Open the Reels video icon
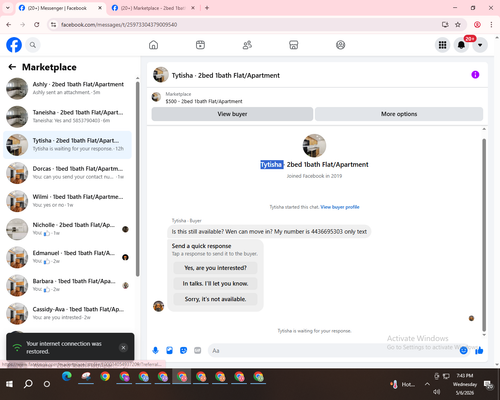Screen dimensions: 500x400 click(x=200, y=45)
